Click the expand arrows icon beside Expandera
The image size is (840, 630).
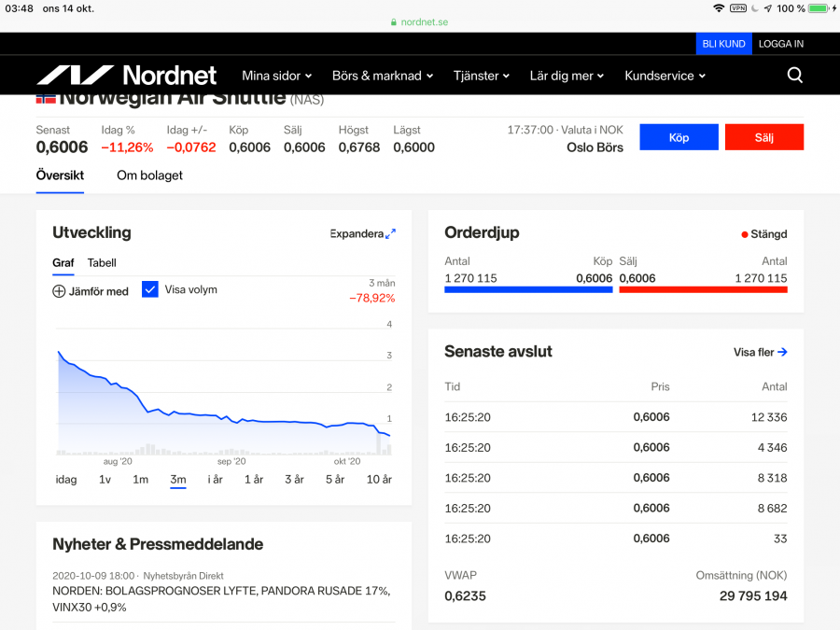390,233
